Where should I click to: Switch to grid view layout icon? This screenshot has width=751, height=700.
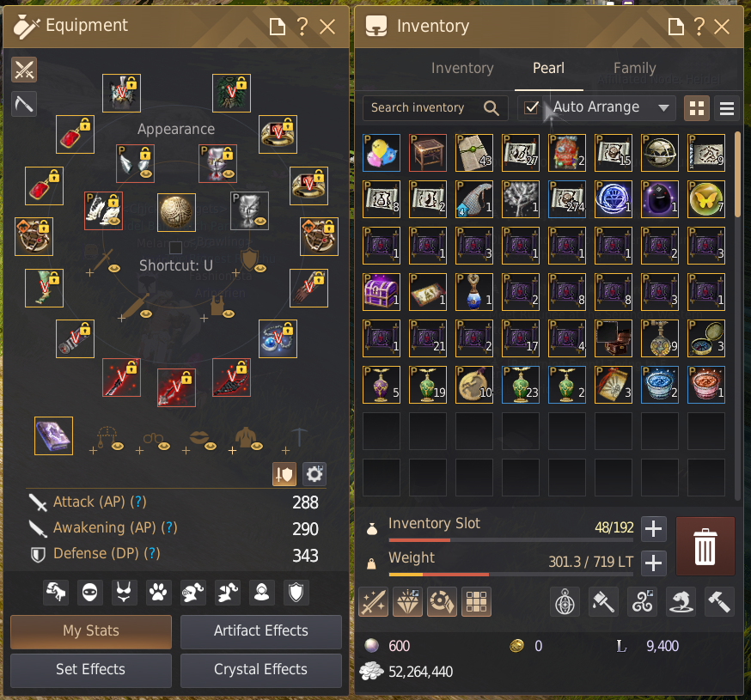click(696, 108)
